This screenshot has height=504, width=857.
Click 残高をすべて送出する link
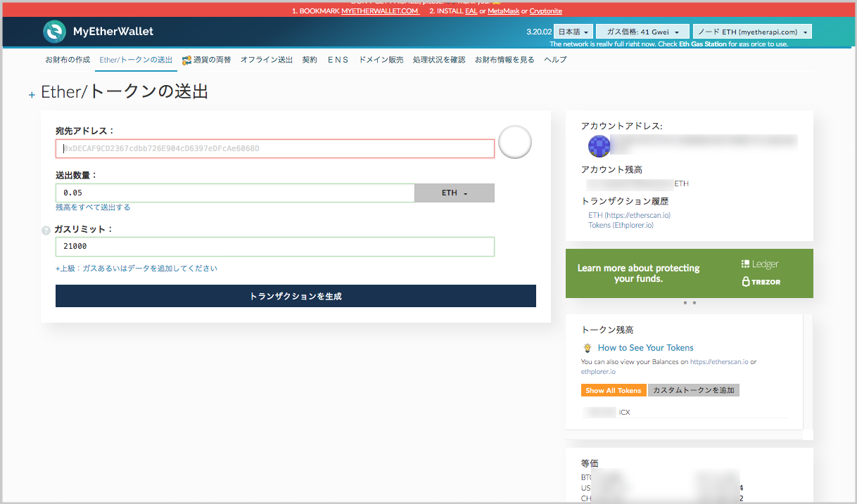point(93,207)
